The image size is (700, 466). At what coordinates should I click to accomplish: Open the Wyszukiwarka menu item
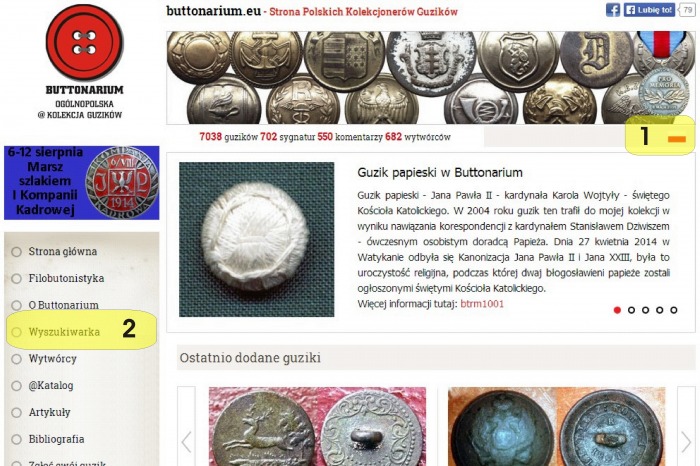click(64, 332)
